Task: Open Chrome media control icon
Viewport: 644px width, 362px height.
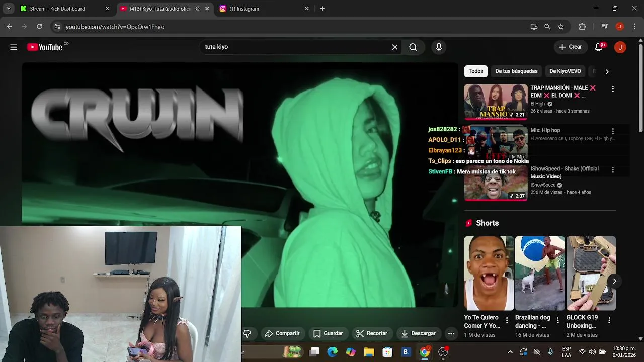Action: (605, 27)
